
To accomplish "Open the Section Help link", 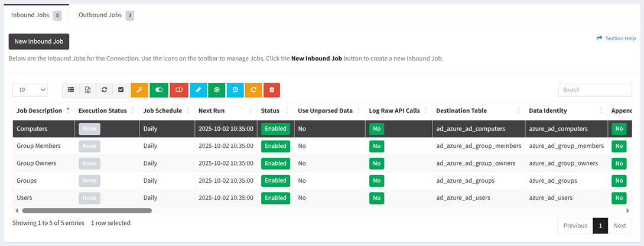I will [x=616, y=38].
